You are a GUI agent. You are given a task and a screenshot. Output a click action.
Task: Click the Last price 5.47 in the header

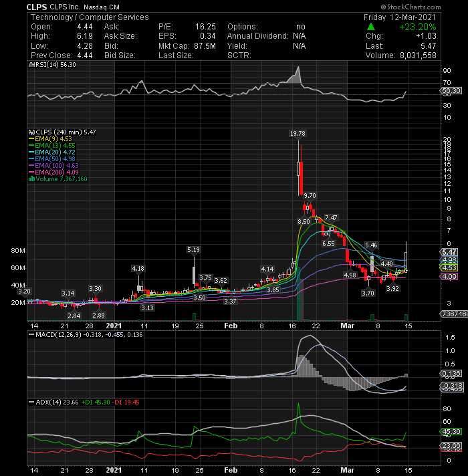(429, 46)
